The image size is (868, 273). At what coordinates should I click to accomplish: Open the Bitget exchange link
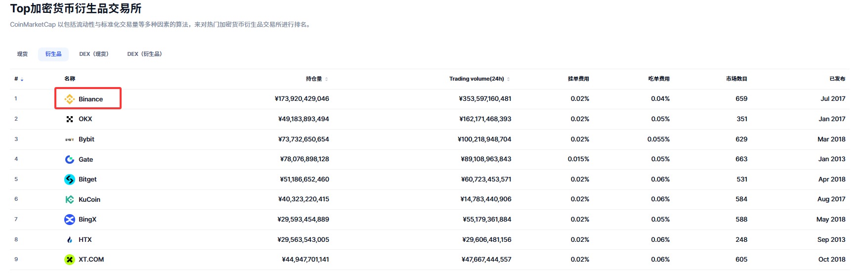87,180
